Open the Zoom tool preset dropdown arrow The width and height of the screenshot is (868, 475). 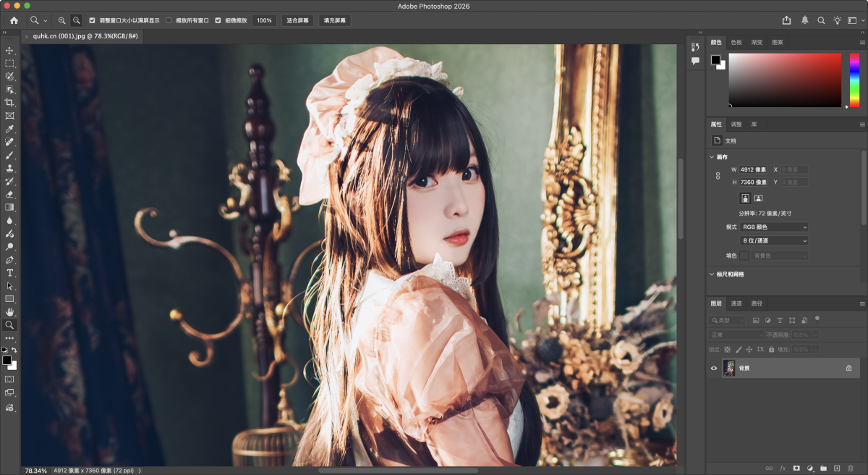click(x=46, y=21)
